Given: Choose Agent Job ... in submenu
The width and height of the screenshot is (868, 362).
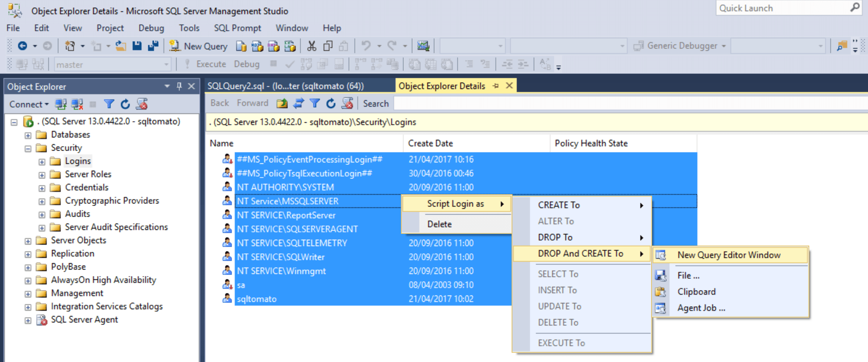Looking at the screenshot, I should coord(730,308).
